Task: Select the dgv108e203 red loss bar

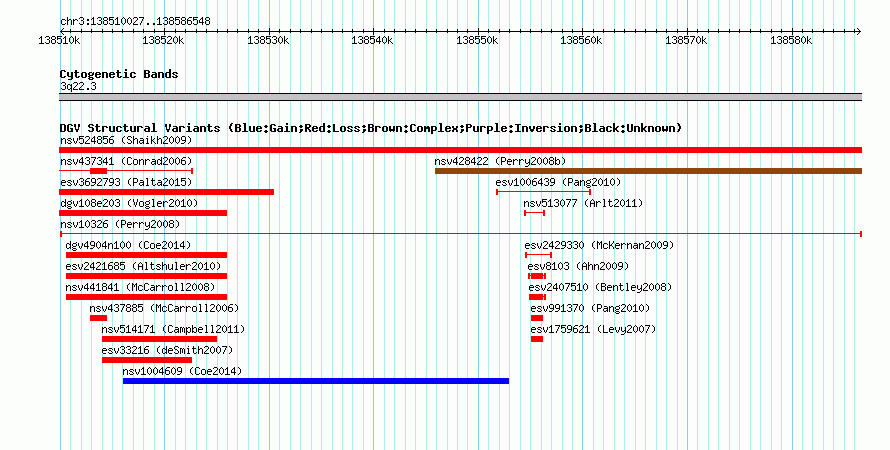Action: pyautogui.click(x=143, y=213)
